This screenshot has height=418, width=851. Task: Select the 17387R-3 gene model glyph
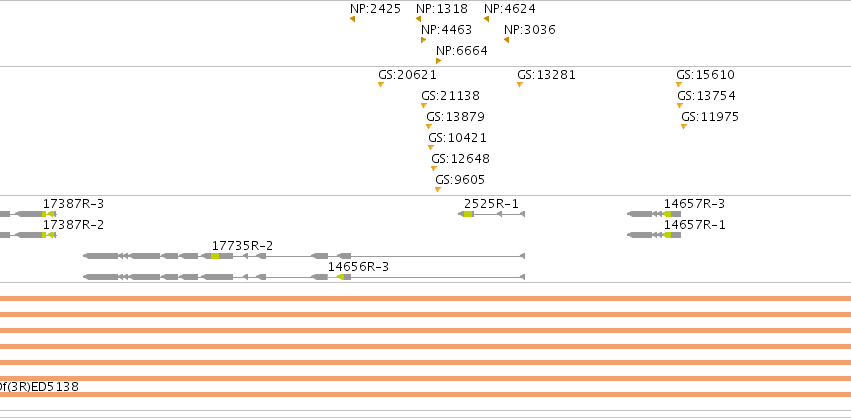point(27,214)
